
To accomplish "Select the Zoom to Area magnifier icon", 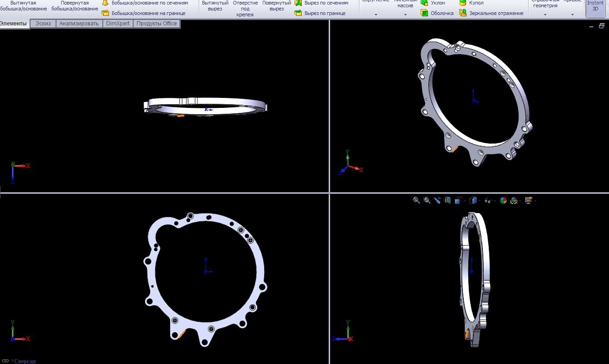I will [x=427, y=200].
